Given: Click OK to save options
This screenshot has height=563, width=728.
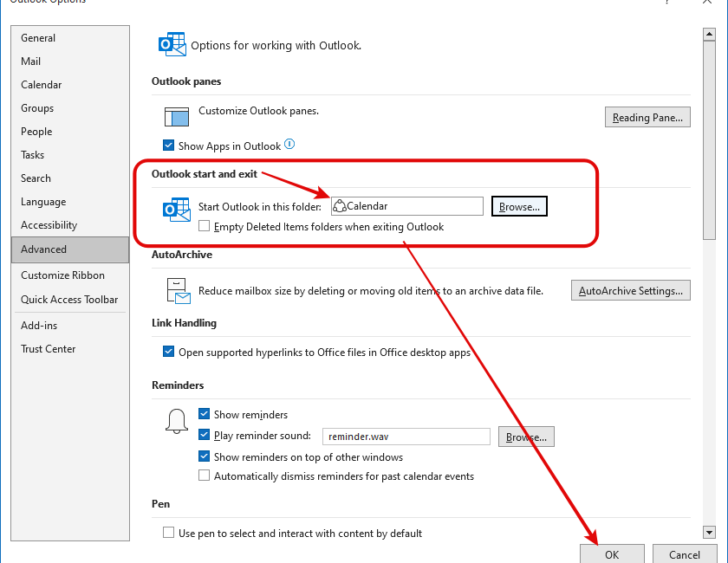Looking at the screenshot, I should click(612, 554).
